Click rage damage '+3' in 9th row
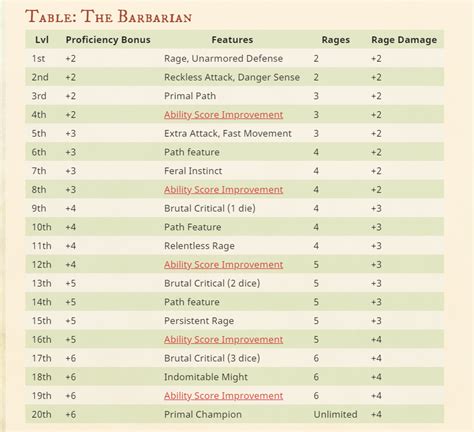 click(x=376, y=208)
